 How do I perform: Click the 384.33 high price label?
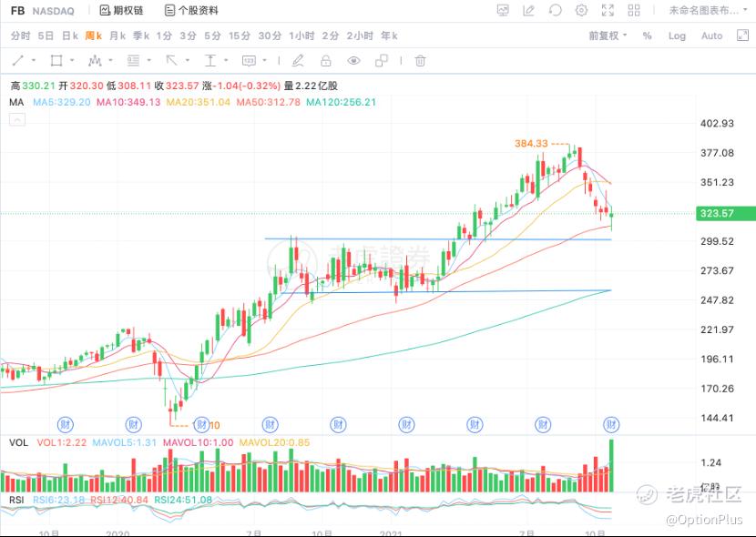pos(531,143)
